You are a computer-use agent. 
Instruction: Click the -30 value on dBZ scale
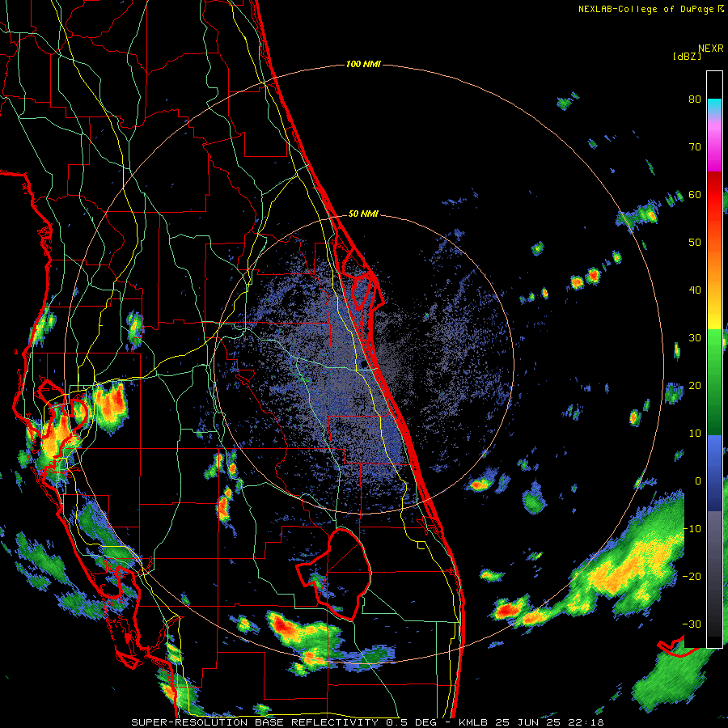pyautogui.click(x=692, y=624)
